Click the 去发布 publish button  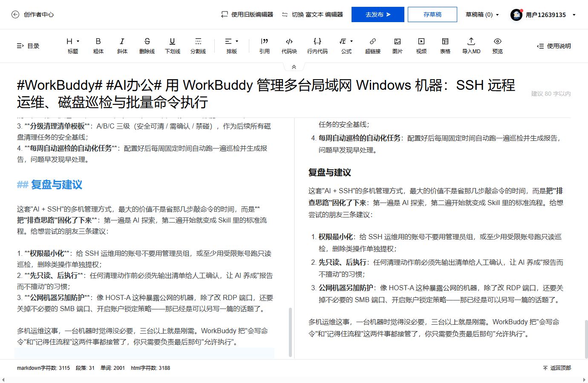(378, 14)
